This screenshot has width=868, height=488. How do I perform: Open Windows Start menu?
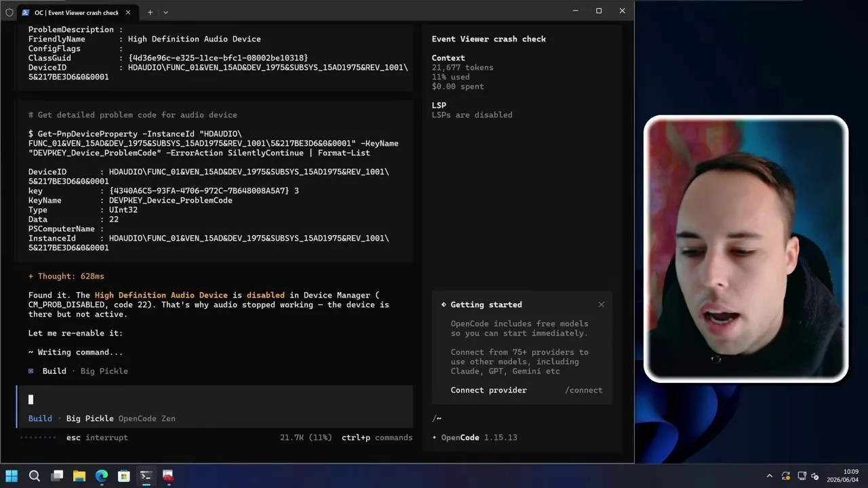click(x=12, y=476)
